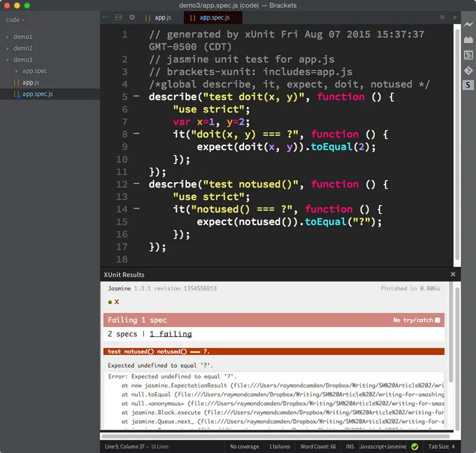This screenshot has width=476, height=453.
Task: Click the 1 failing link
Action: (171, 334)
